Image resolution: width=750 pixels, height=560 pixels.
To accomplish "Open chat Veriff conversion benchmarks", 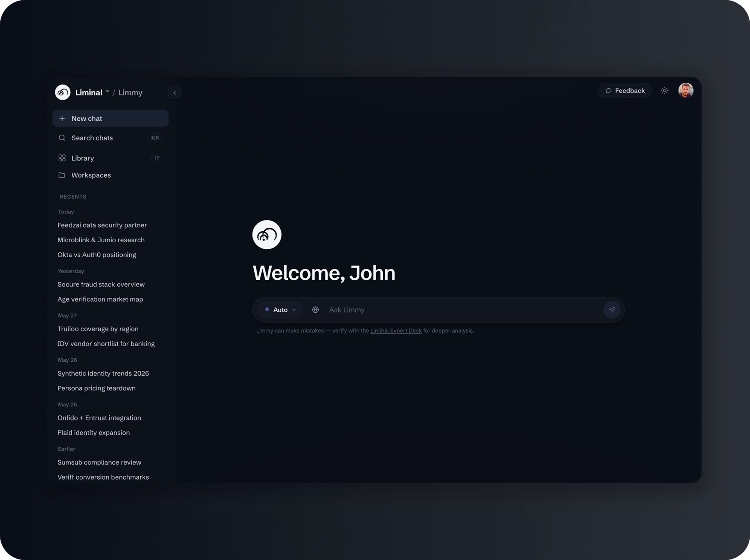I will click(x=103, y=478).
